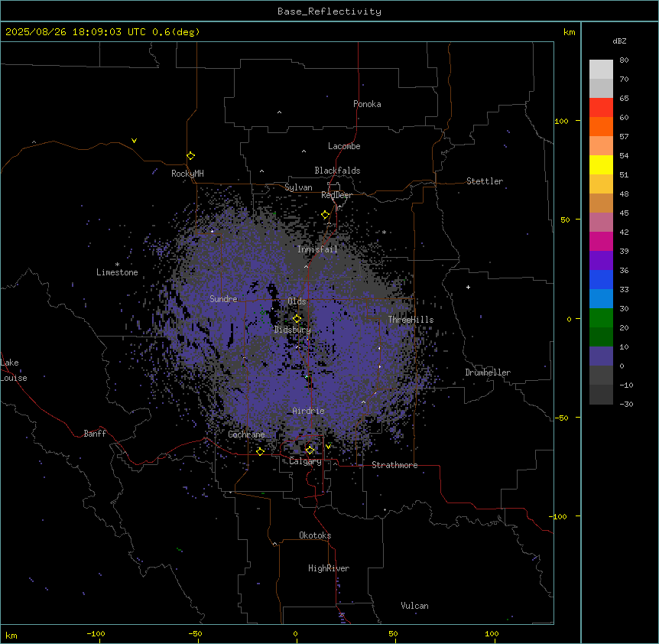Click the Base_Reflectivity title text
659x644 pixels.
(329, 11)
